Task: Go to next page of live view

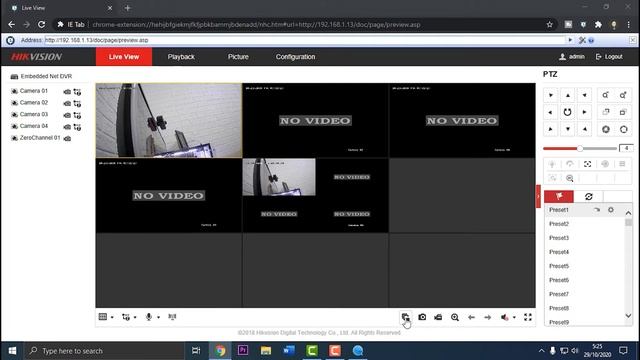Action: pos(488,317)
